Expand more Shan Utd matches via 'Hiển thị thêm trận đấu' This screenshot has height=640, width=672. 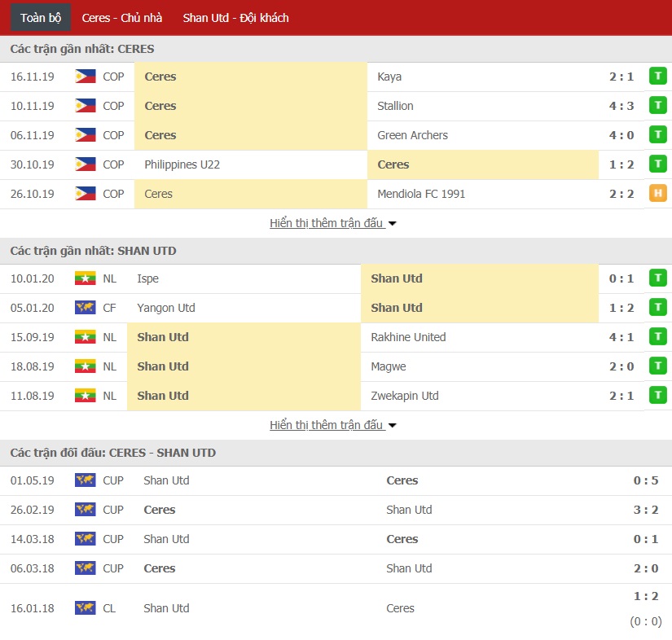pos(333,425)
